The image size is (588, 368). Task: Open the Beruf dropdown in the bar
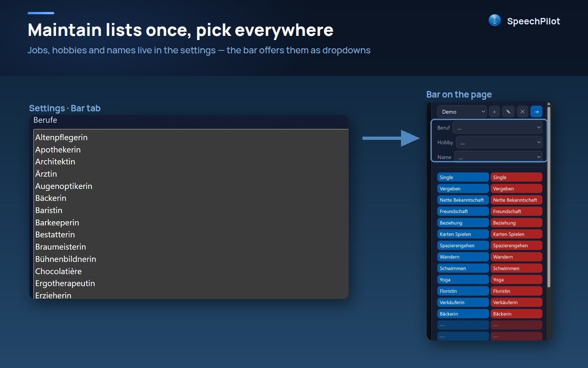point(498,127)
